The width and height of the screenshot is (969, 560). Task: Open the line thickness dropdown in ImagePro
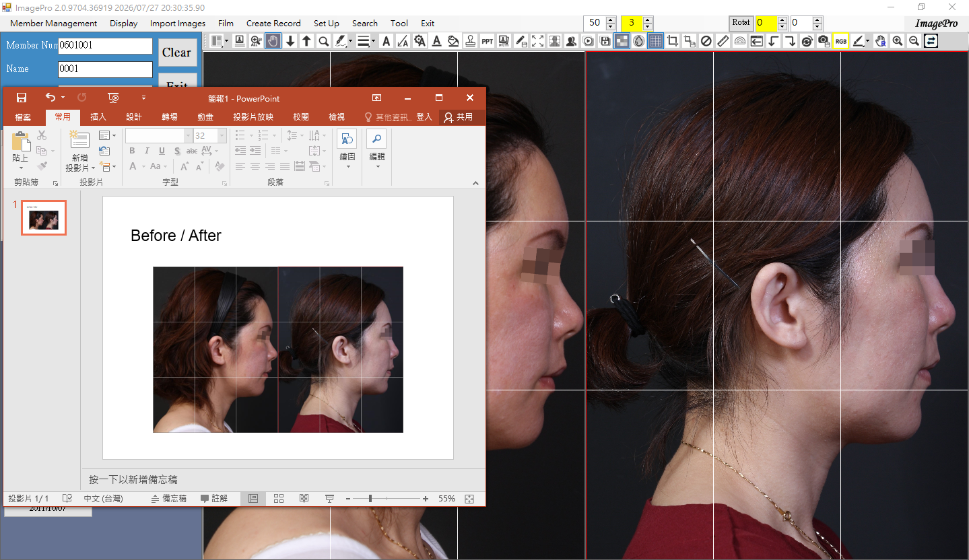[374, 42]
